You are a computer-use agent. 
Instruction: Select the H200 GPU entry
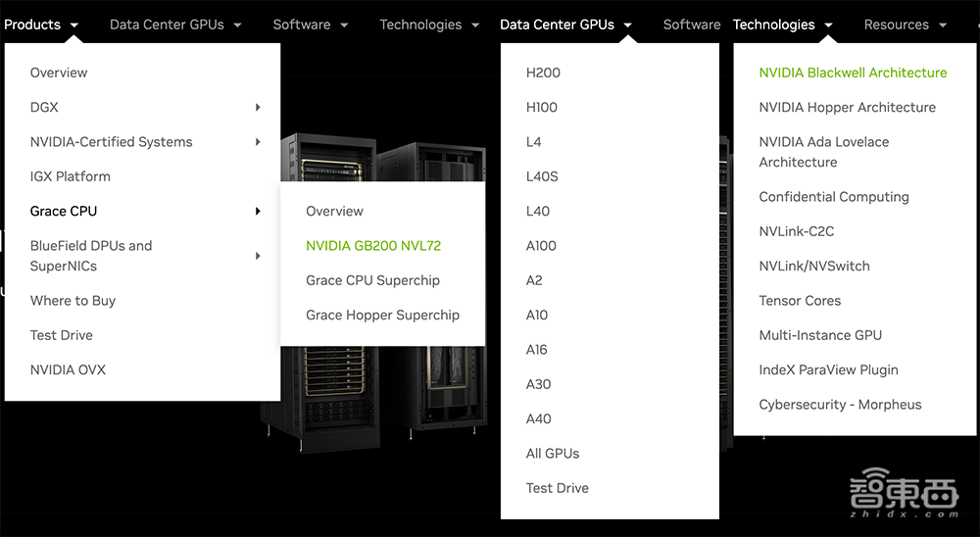click(543, 73)
